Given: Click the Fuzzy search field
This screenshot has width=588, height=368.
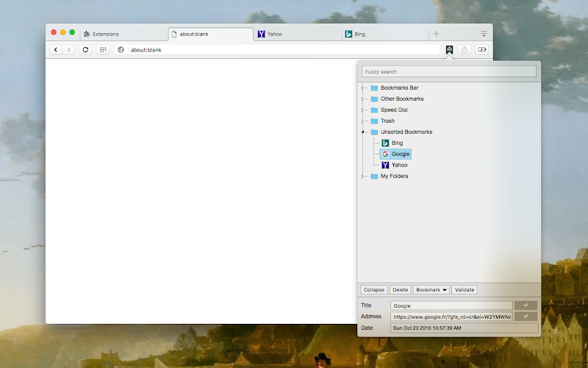Looking at the screenshot, I should tap(449, 71).
